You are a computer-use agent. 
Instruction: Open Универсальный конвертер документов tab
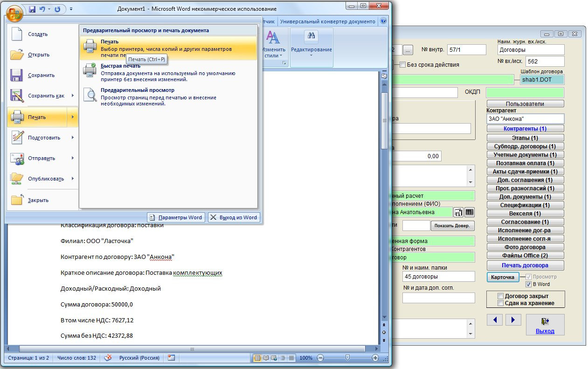click(x=327, y=21)
